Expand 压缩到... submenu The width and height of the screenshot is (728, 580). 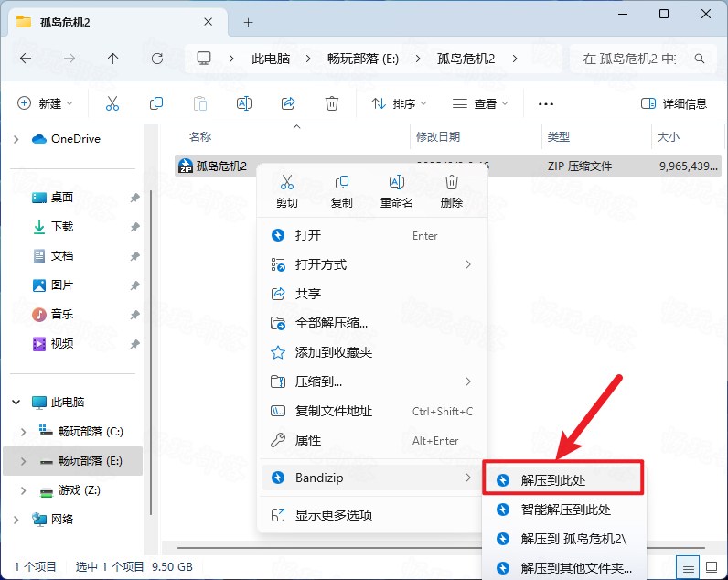pos(372,381)
